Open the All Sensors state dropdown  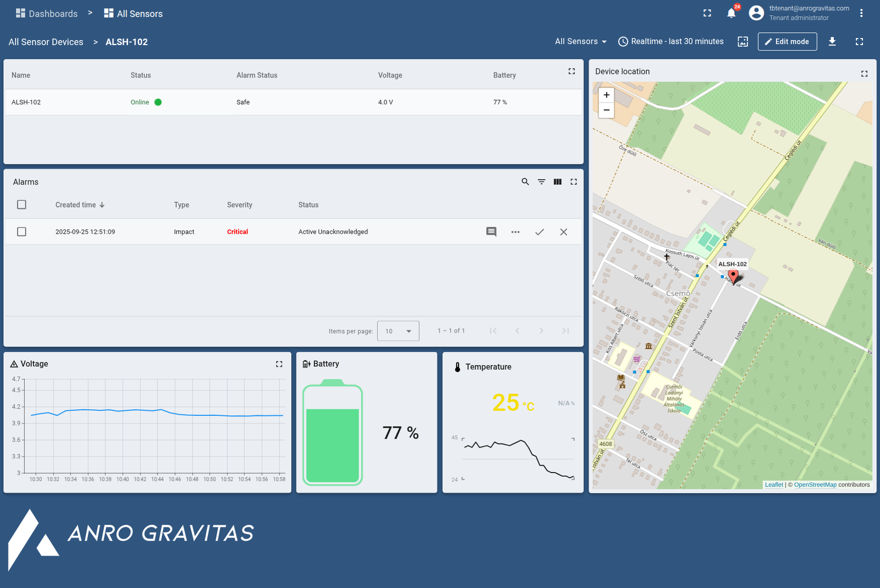click(x=581, y=41)
